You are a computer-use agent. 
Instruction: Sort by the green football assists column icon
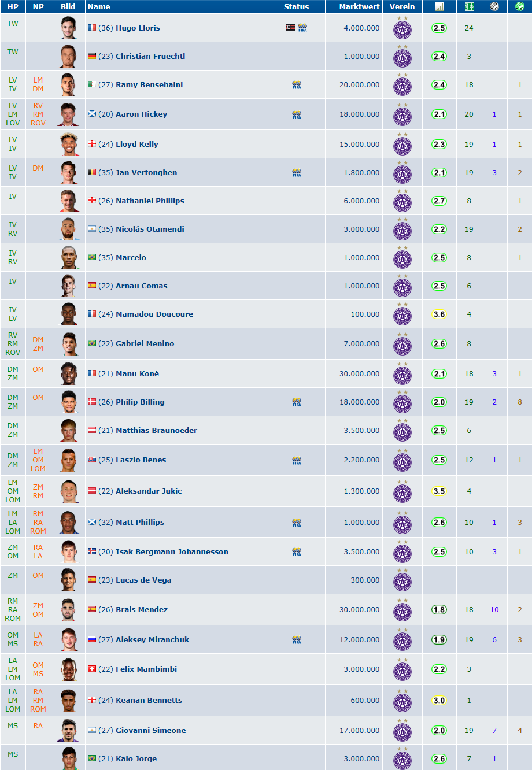coord(520,6)
